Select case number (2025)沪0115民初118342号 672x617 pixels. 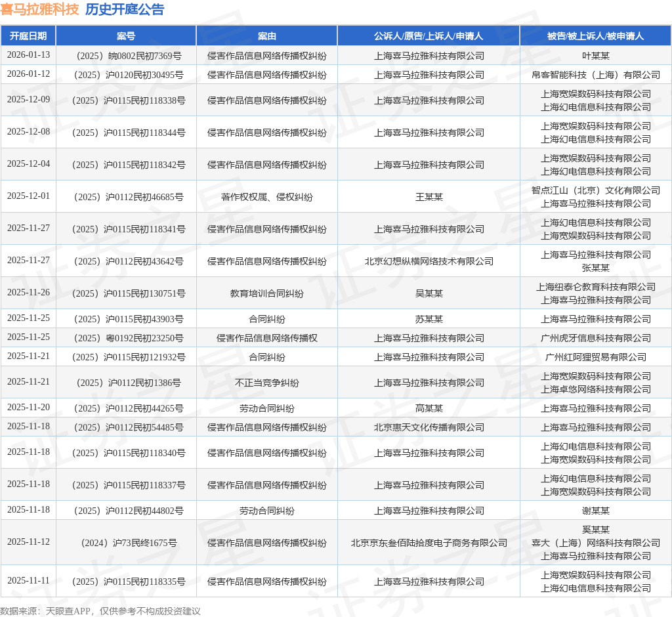coord(129,165)
